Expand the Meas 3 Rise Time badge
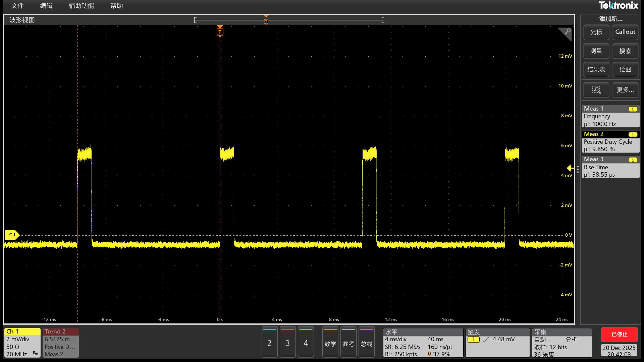Viewport: 644px width, 362px height. pyautogui.click(x=610, y=167)
